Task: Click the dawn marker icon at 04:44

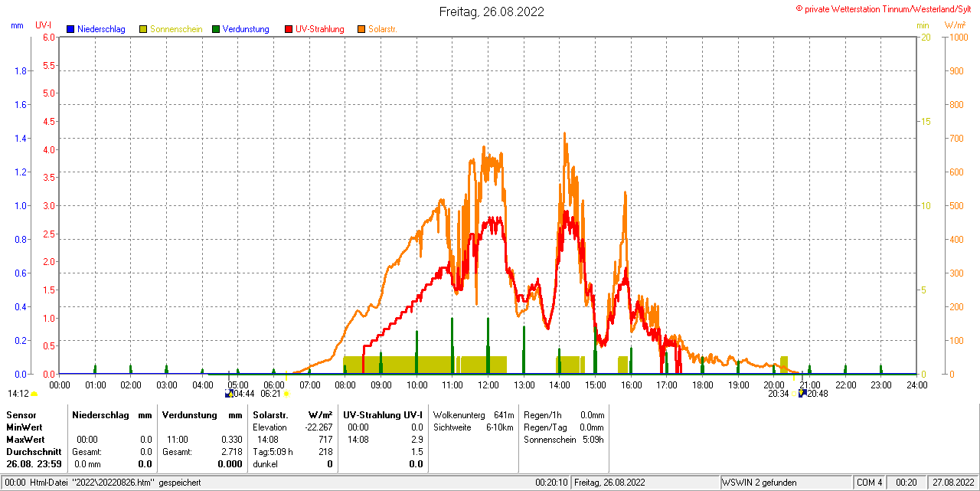Action: [x=228, y=394]
